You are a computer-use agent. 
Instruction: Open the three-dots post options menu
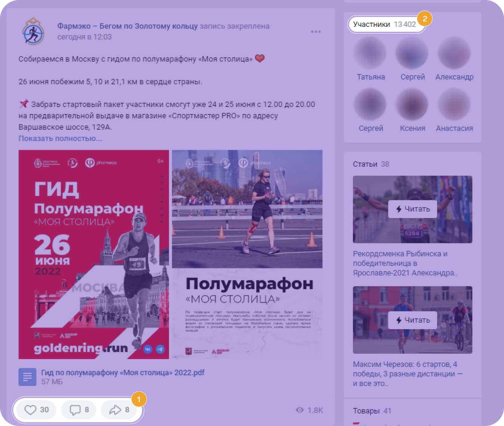[316, 32]
